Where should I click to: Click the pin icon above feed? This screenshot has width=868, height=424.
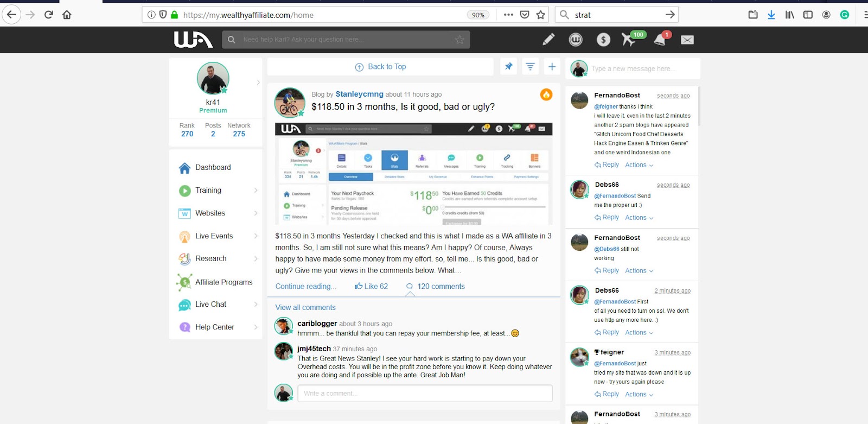coord(509,67)
